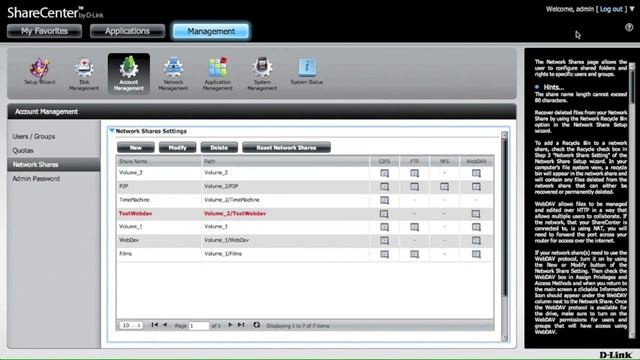View FTP info for Volume_2 share
Screen dimensions: 640x360
[414, 173]
